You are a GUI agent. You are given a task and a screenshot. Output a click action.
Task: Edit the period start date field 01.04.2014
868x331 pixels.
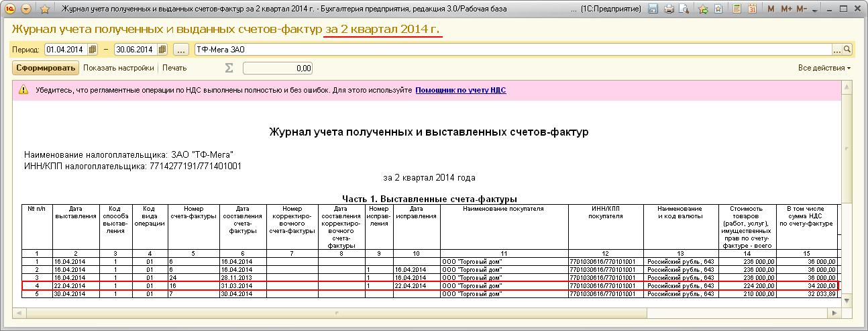66,49
